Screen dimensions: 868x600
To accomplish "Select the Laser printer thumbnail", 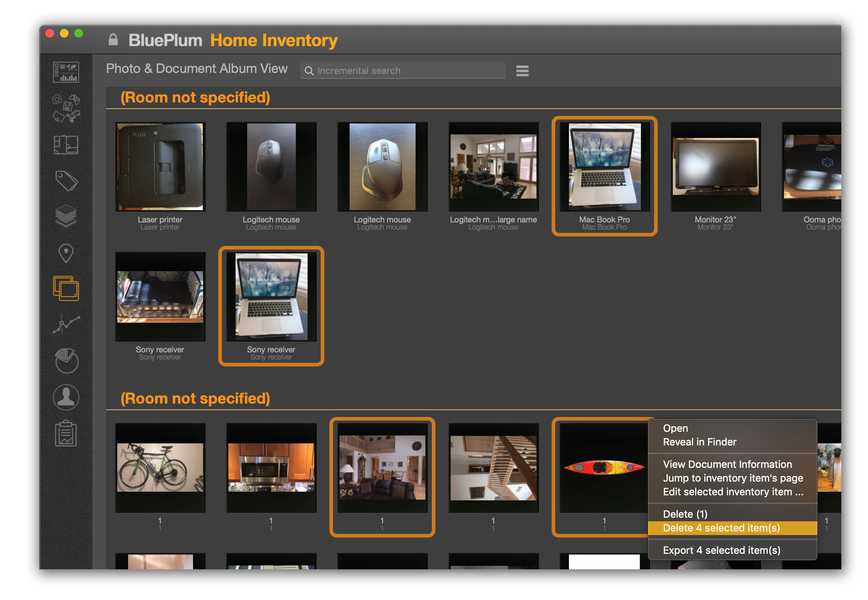I will tap(160, 166).
